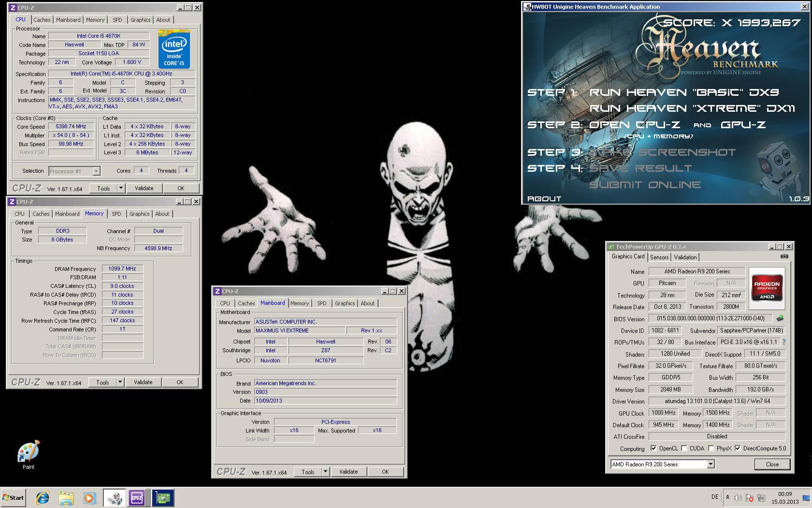Click About in the Heaven benchmark window

pyautogui.click(x=544, y=199)
